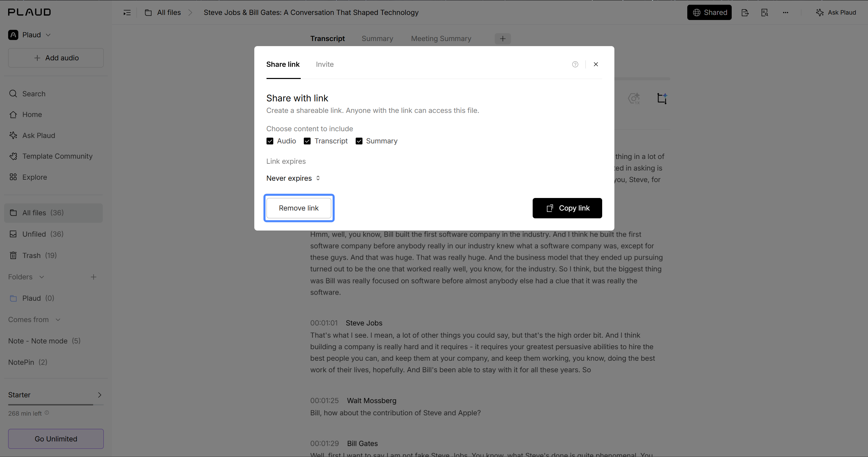Toggle the Summary content checkbox
Viewport: 868px width, 457px height.
pyautogui.click(x=359, y=141)
